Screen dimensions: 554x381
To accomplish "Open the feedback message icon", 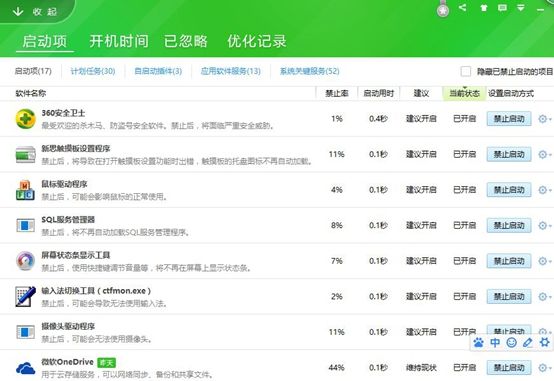I will point(502,7).
